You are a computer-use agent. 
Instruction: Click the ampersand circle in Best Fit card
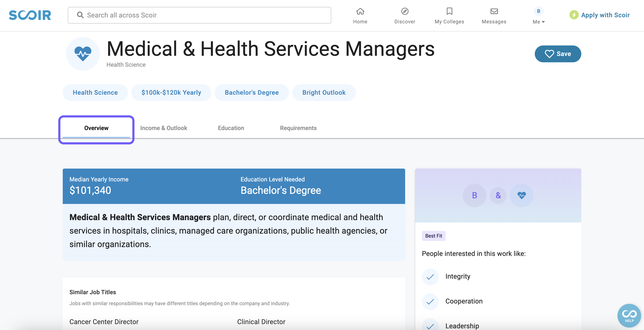coord(498,195)
